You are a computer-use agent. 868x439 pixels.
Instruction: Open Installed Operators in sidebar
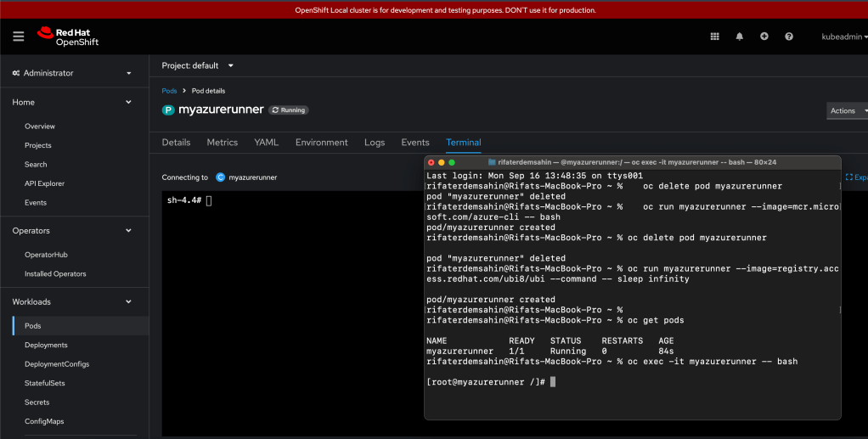(55, 274)
